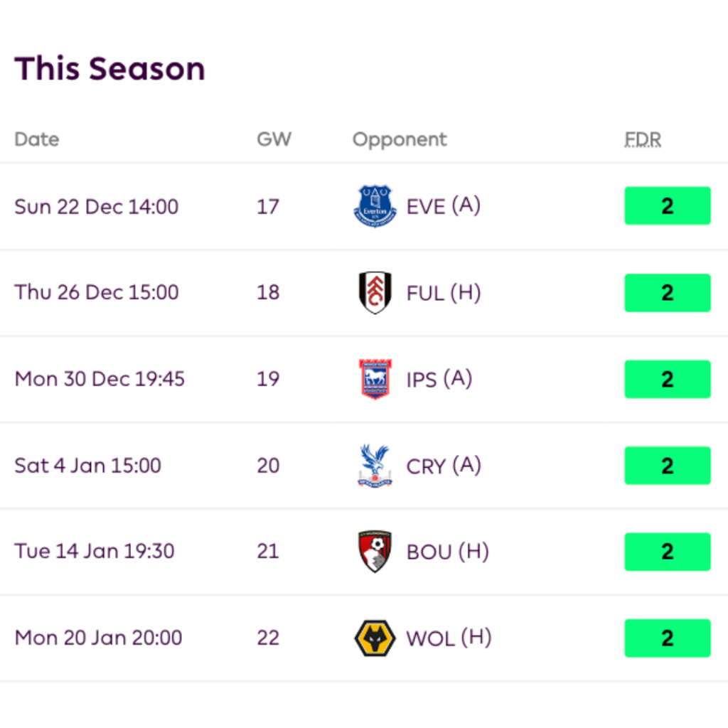Click the Ipswich Town club crest
Image resolution: width=728 pixels, height=728 pixels.
pos(375,379)
